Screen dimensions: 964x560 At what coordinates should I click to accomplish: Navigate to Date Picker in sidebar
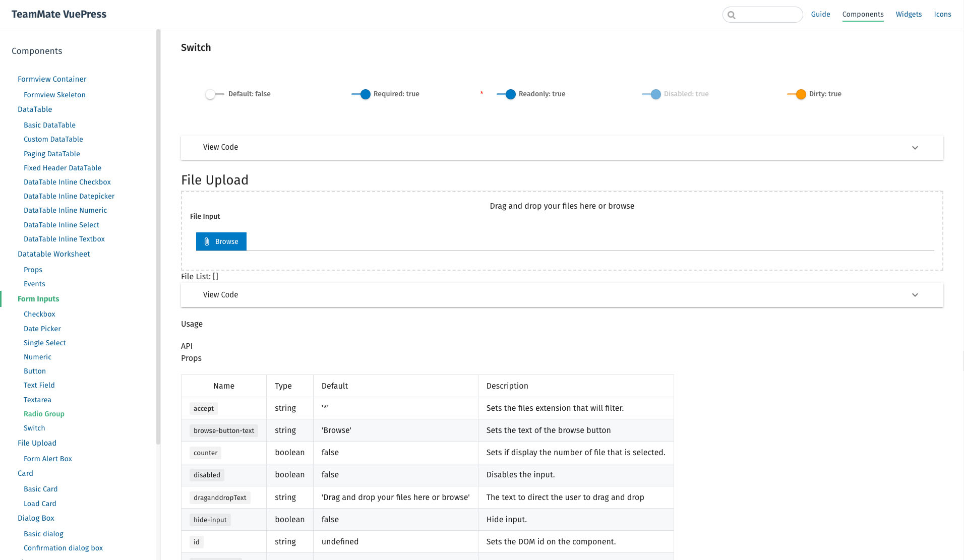tap(42, 329)
